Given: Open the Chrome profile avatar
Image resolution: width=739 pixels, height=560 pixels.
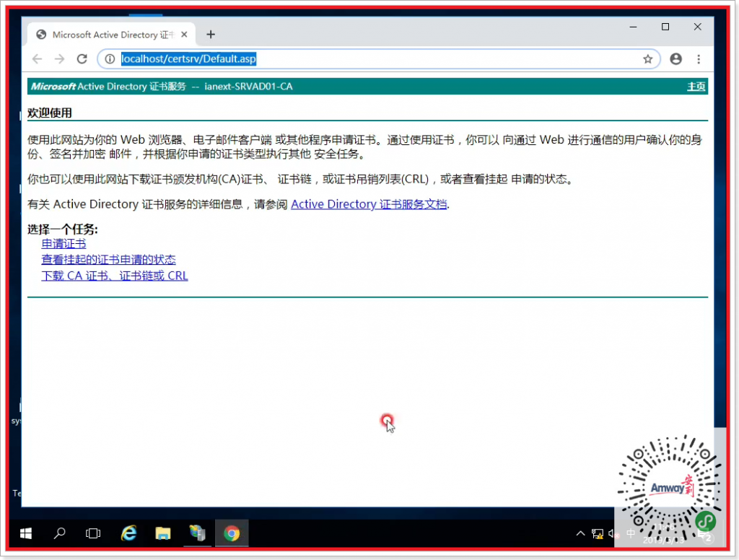Looking at the screenshot, I should [x=675, y=59].
